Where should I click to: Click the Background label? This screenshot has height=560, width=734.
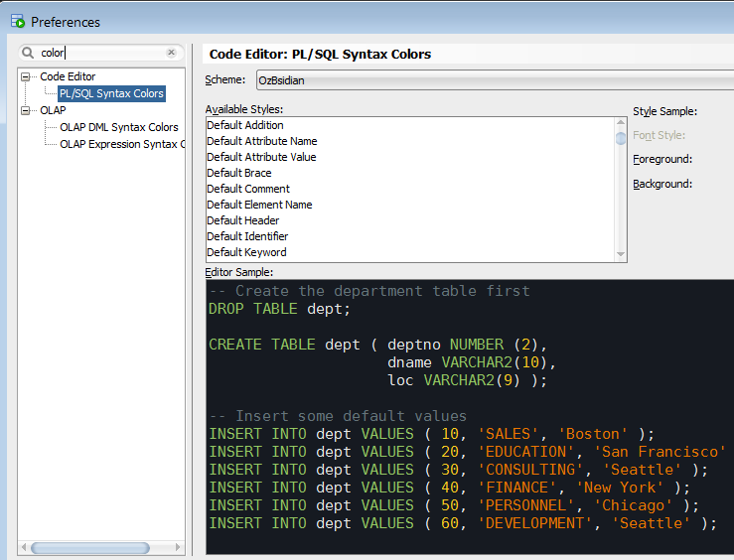pos(662,185)
